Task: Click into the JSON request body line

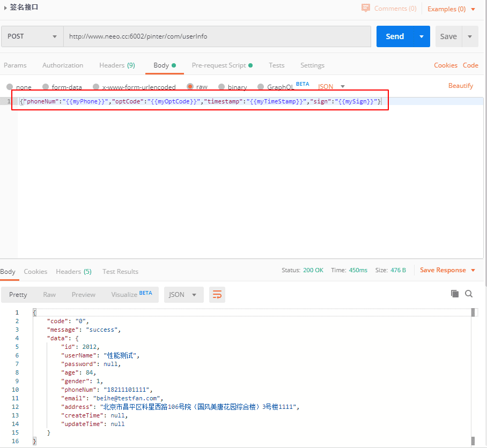Action: click(201, 101)
